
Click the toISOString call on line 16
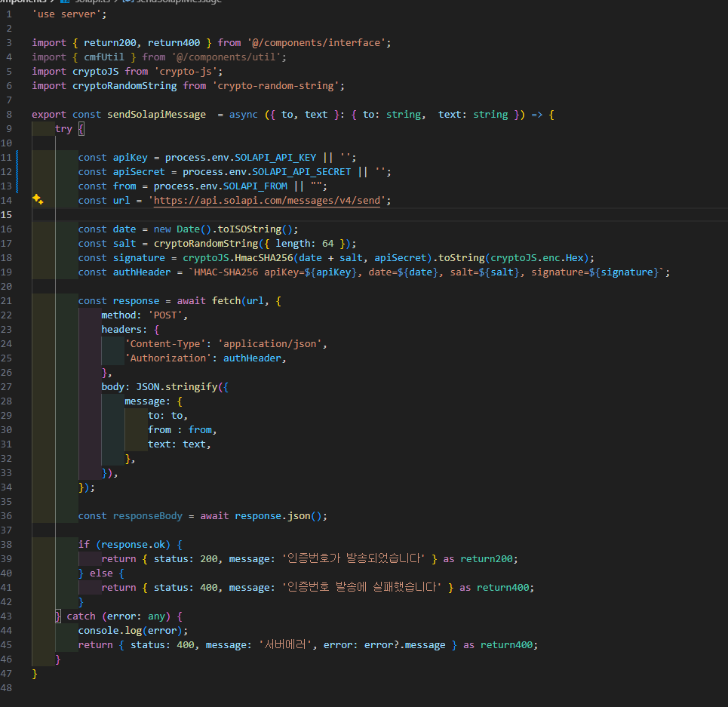[249, 229]
